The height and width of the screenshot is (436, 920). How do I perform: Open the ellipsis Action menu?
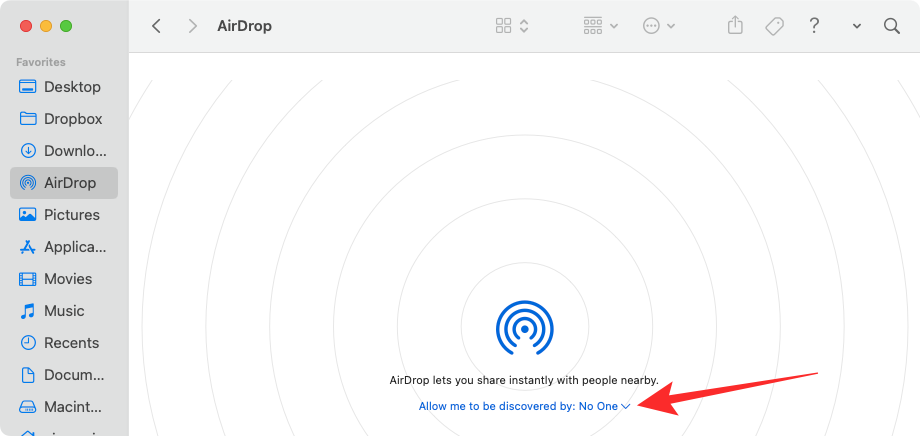pos(659,26)
